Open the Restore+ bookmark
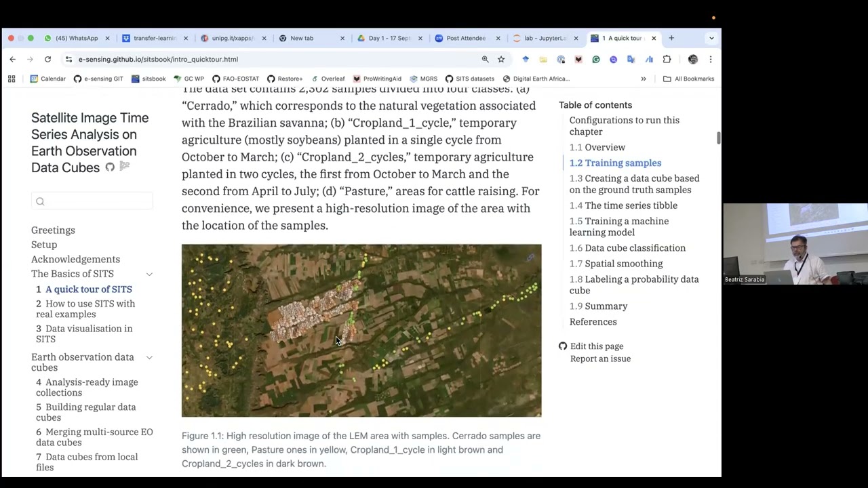This screenshot has width=868, height=488. pyautogui.click(x=285, y=79)
